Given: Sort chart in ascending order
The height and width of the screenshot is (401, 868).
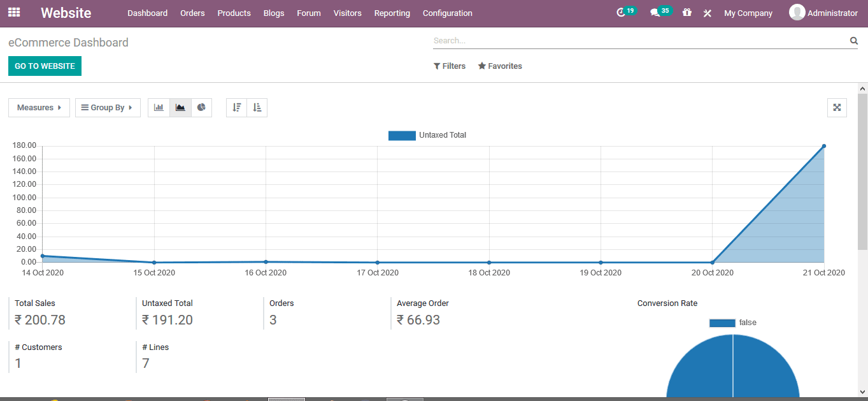Looking at the screenshot, I should 257,108.
